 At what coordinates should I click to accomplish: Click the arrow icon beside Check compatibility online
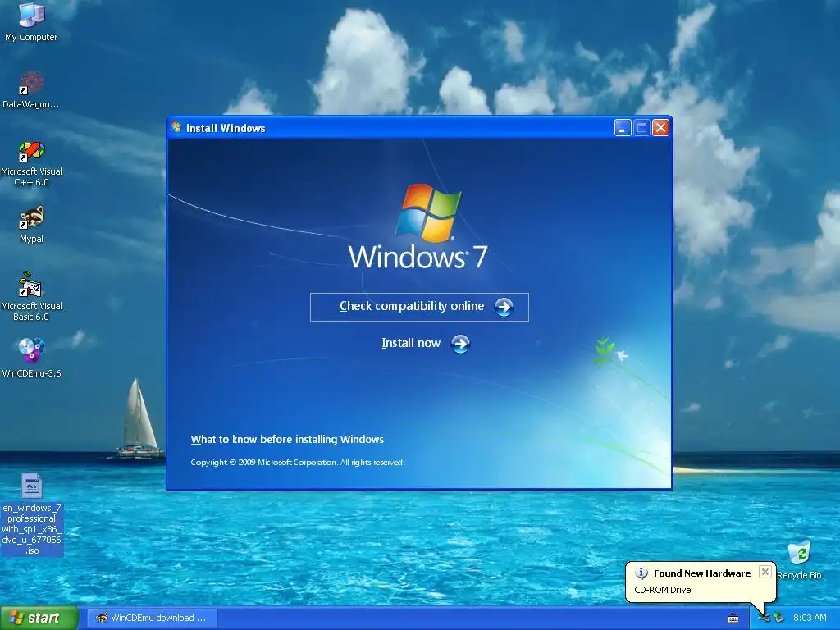point(504,307)
